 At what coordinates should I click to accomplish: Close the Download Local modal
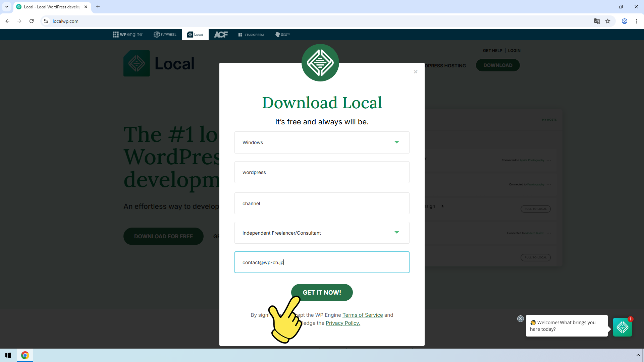click(x=416, y=72)
